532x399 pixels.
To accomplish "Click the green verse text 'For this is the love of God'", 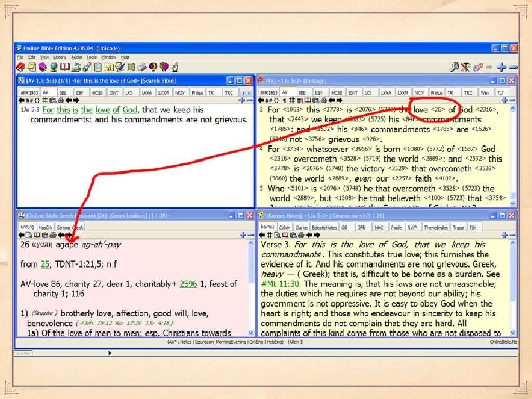I will tap(89, 110).
